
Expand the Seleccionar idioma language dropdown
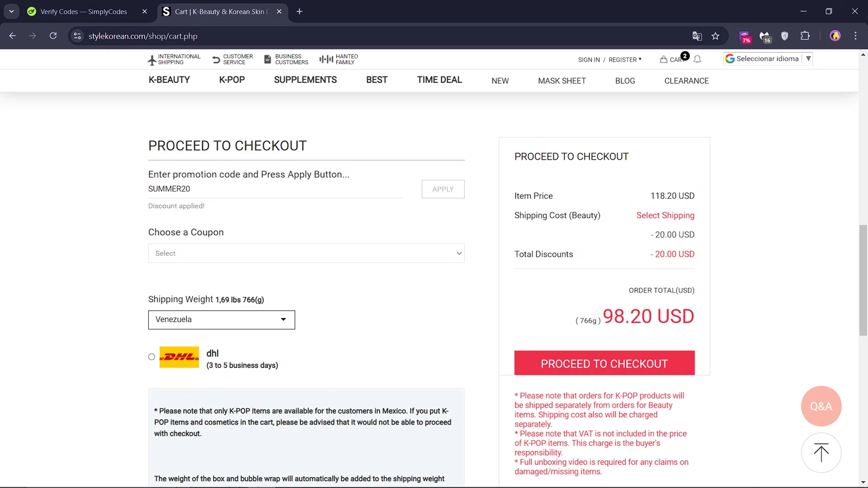pyautogui.click(x=768, y=58)
